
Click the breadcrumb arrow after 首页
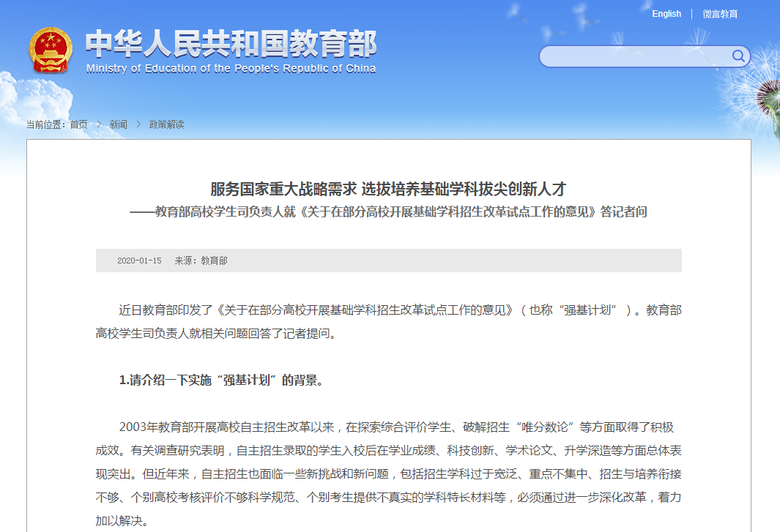point(99,124)
